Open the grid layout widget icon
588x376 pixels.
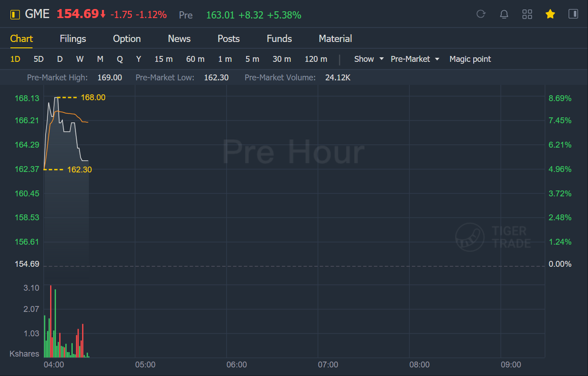(527, 14)
